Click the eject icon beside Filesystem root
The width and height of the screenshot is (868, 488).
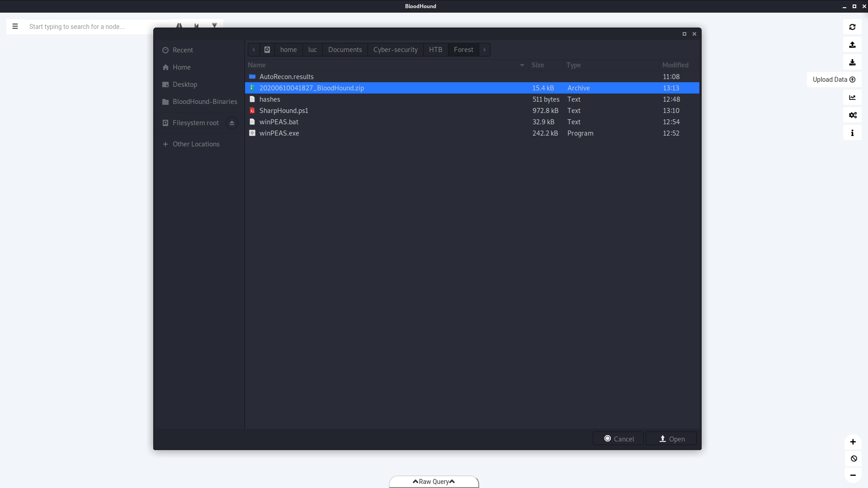(232, 123)
